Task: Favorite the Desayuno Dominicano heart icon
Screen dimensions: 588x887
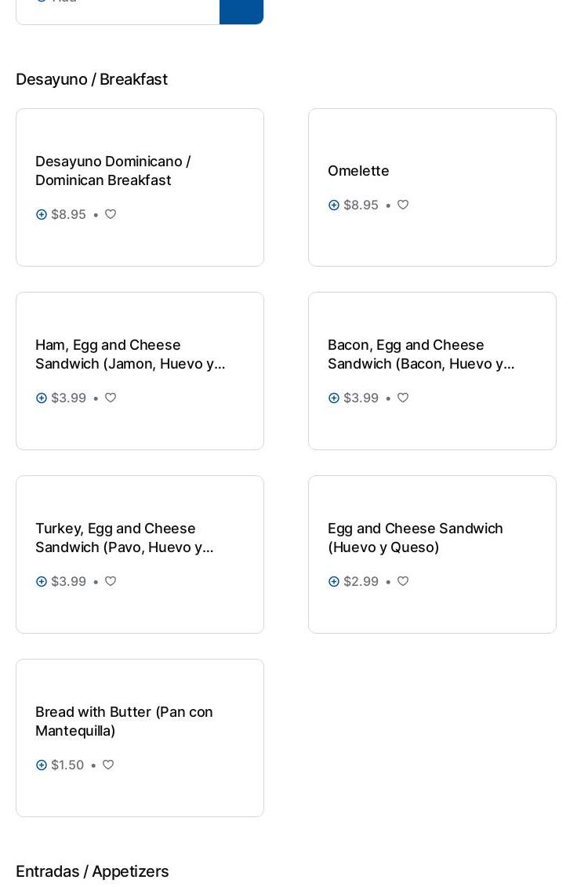Action: [111, 214]
